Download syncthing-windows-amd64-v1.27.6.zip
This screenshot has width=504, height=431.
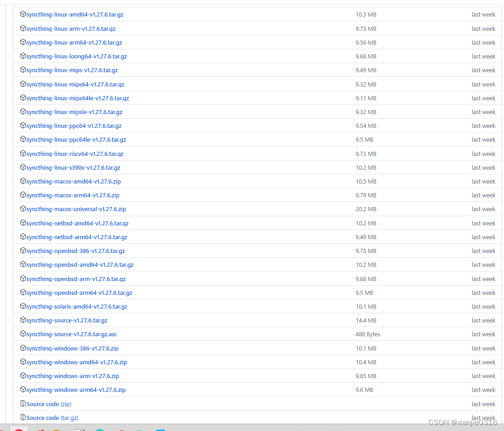tap(76, 362)
